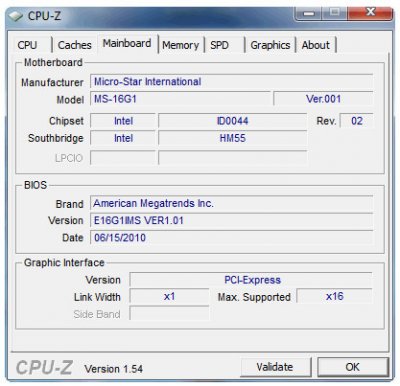Click the American Megatrends Inc. brand field

(231, 203)
